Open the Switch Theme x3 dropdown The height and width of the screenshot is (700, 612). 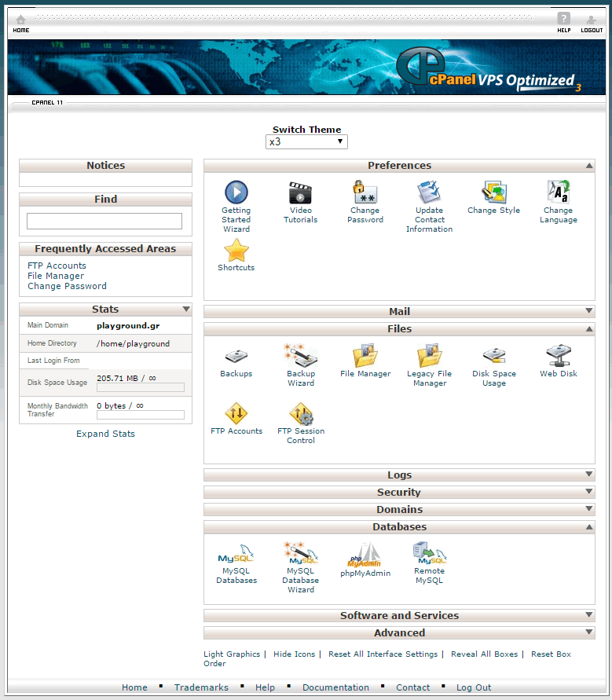tap(306, 142)
